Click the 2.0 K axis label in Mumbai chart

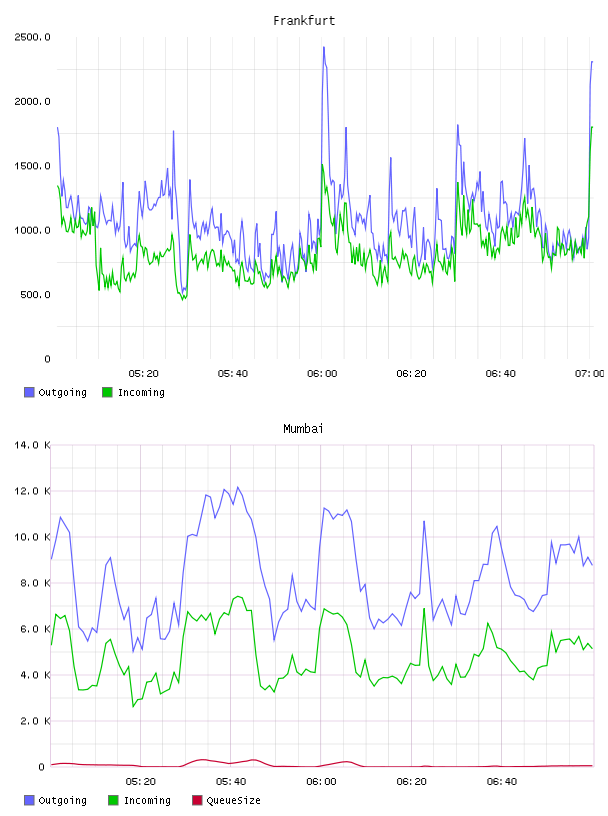tap(35, 721)
